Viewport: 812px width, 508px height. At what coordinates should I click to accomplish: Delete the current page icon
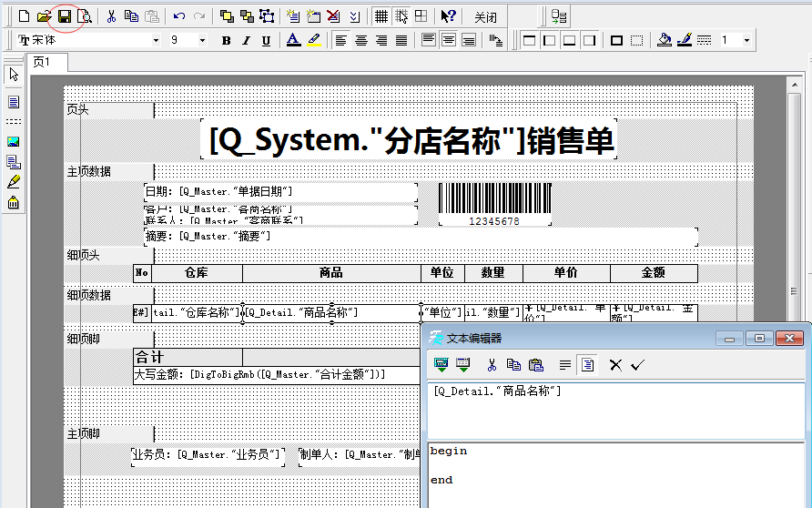[x=333, y=16]
